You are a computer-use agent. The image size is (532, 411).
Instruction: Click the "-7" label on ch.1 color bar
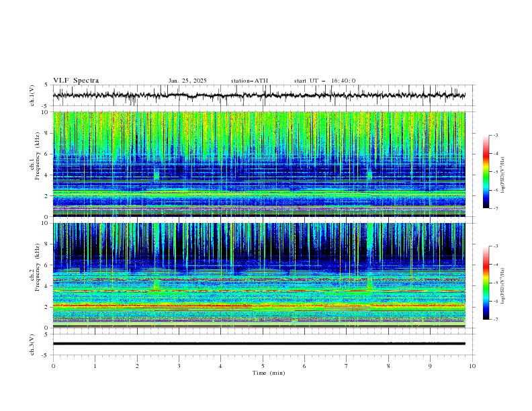pos(495,208)
